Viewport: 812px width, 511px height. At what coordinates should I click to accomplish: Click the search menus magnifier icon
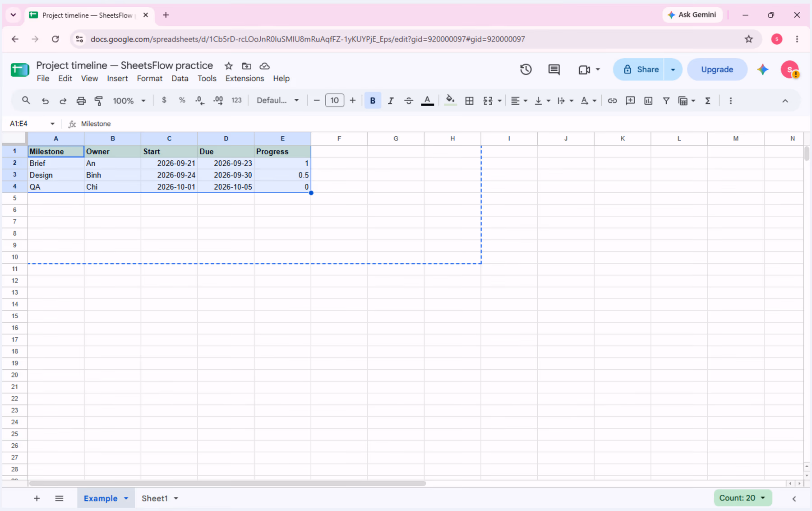tap(26, 101)
